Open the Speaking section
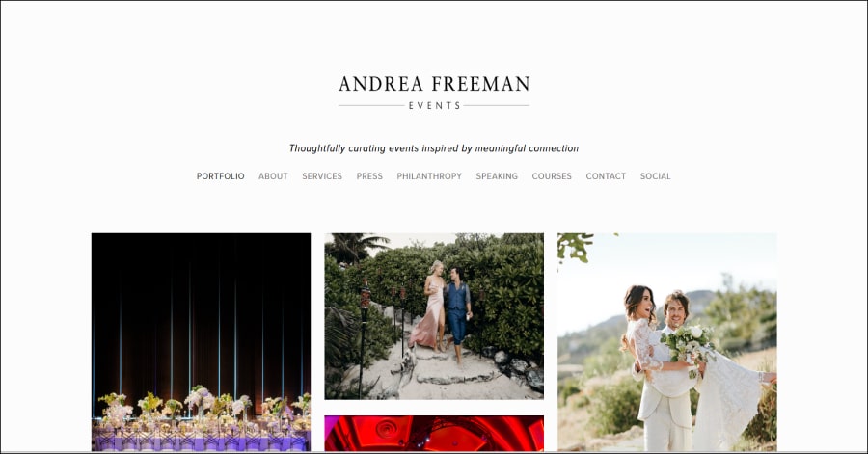Image resolution: width=868 pixels, height=454 pixels. [x=497, y=176]
